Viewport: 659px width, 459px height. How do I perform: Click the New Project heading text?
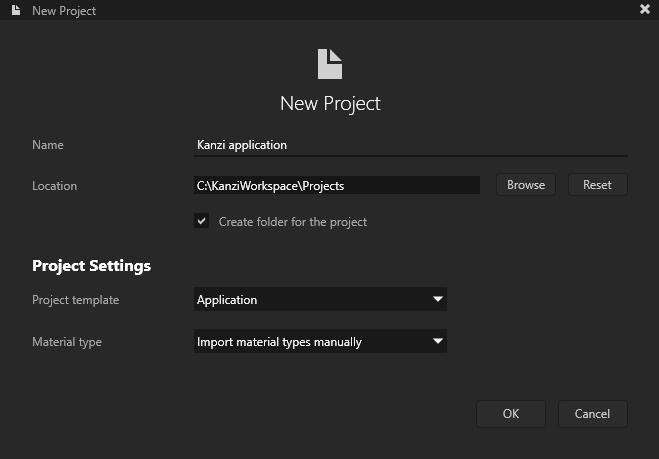tap(330, 104)
